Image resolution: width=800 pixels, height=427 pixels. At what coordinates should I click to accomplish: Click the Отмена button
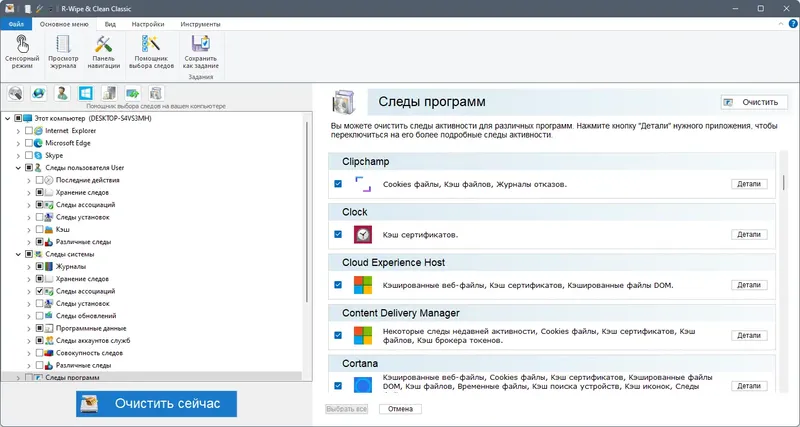click(x=400, y=409)
